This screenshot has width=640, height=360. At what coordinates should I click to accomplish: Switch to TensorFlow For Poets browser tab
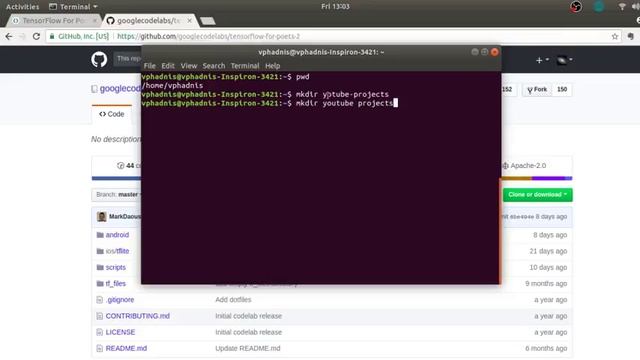(x=53, y=20)
